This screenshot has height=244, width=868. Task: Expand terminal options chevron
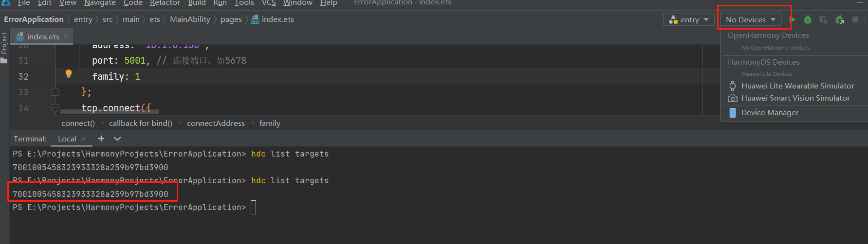pyautogui.click(x=117, y=139)
